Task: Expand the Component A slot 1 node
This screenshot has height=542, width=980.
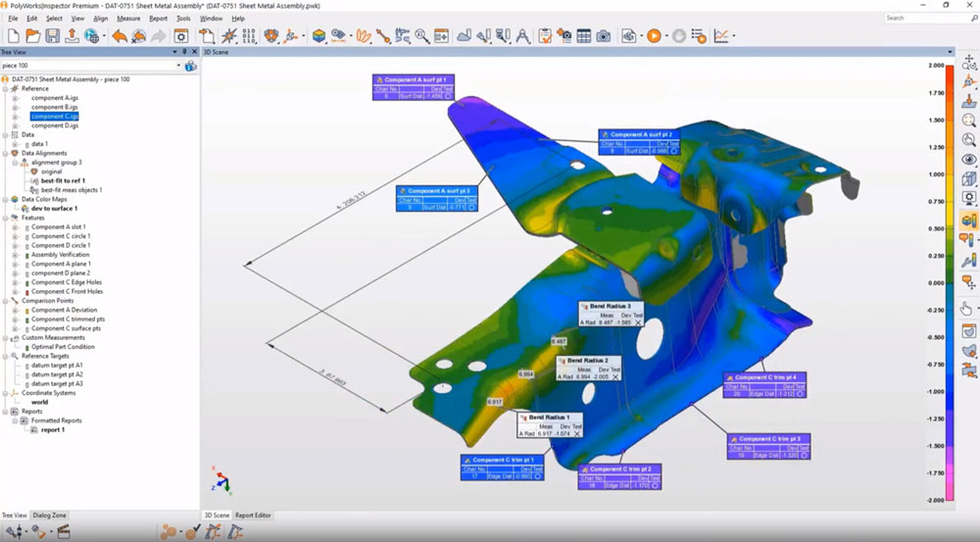Action: 15,227
